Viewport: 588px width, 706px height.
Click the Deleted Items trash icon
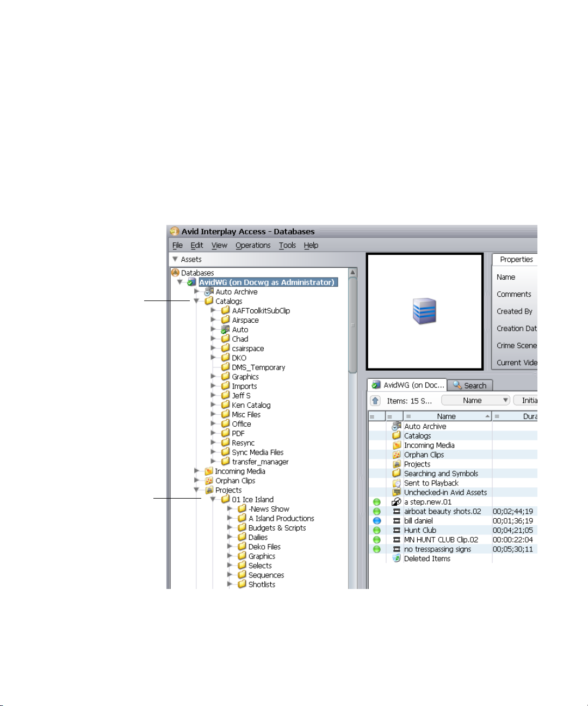(397, 558)
